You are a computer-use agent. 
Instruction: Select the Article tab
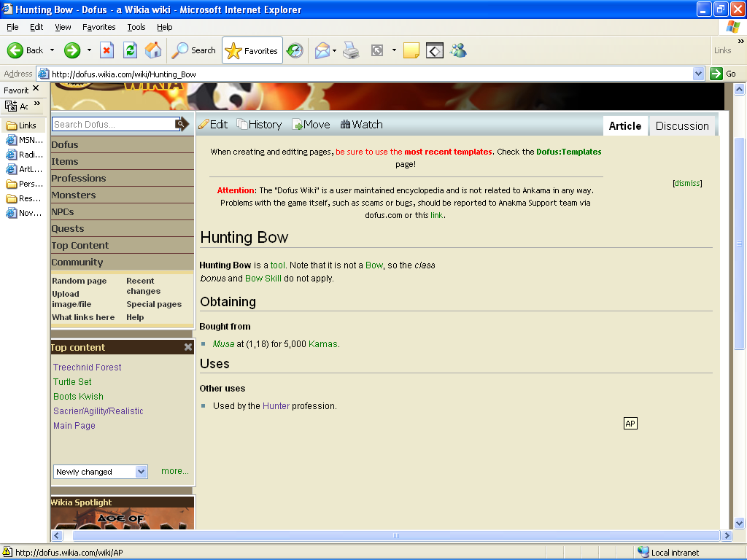pos(625,125)
